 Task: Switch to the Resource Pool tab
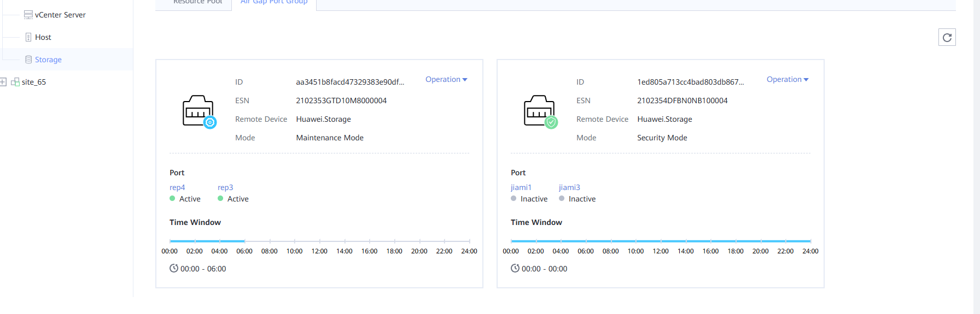tap(197, 2)
